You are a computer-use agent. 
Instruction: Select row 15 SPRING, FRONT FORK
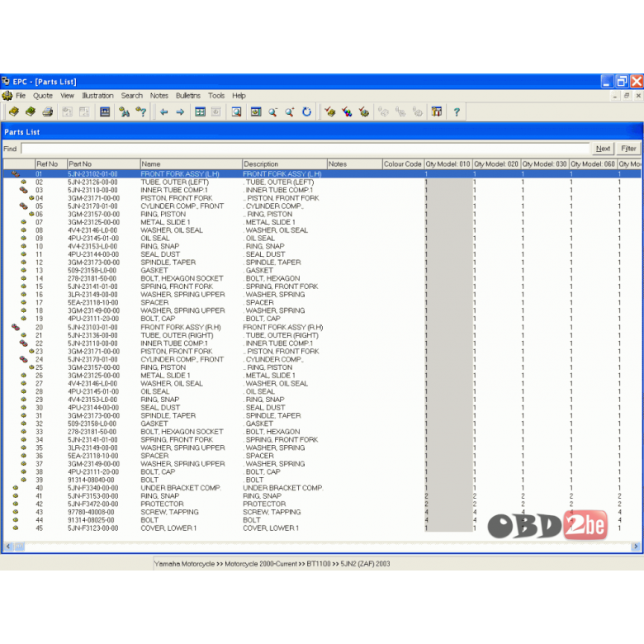click(x=322, y=286)
